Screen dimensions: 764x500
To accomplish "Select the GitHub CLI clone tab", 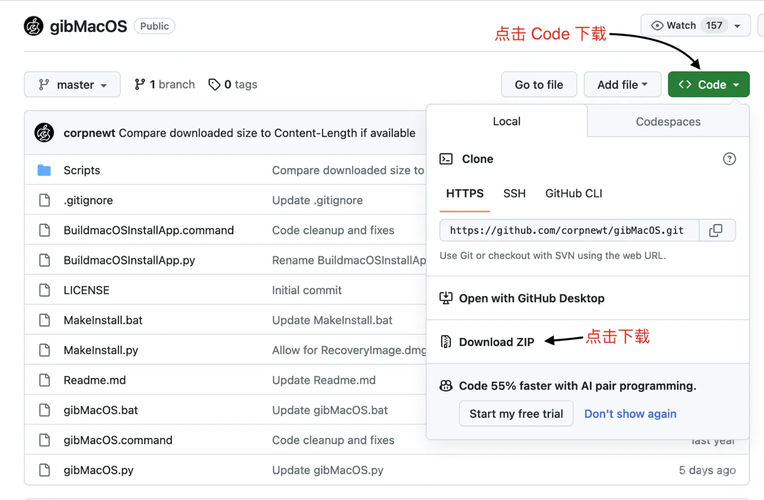I will [x=573, y=193].
